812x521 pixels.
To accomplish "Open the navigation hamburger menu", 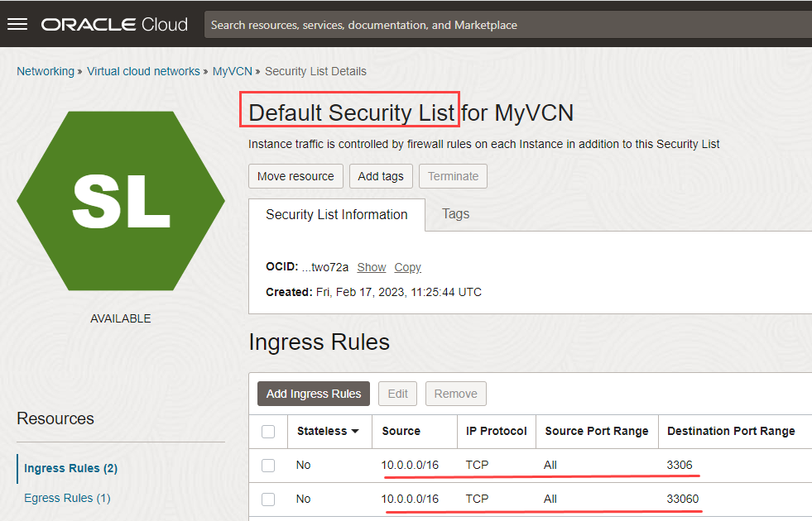I will pos(17,23).
